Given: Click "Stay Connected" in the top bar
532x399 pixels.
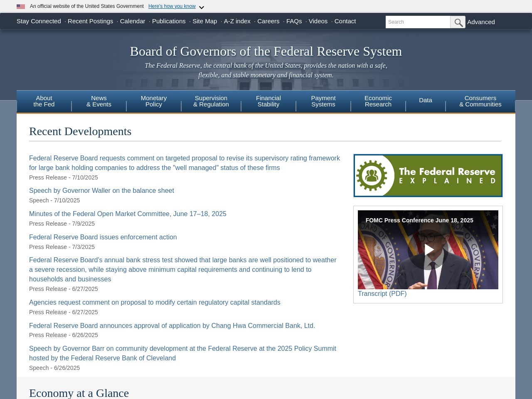Looking at the screenshot, I should (39, 21).
